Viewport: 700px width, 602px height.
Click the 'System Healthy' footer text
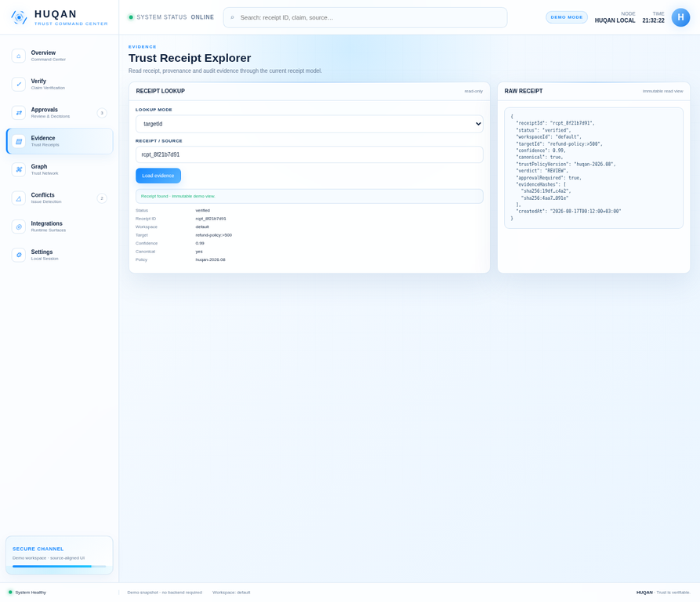click(x=31, y=593)
